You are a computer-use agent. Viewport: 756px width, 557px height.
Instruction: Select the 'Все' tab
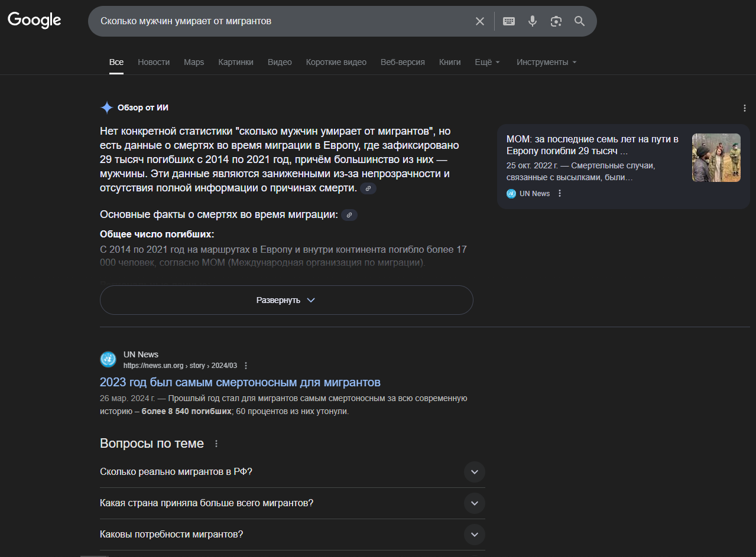[116, 62]
